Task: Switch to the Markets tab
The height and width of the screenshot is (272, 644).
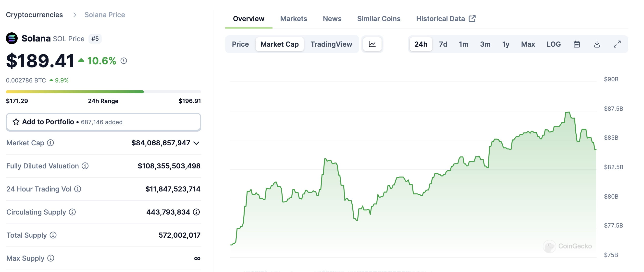Action: 294,18
